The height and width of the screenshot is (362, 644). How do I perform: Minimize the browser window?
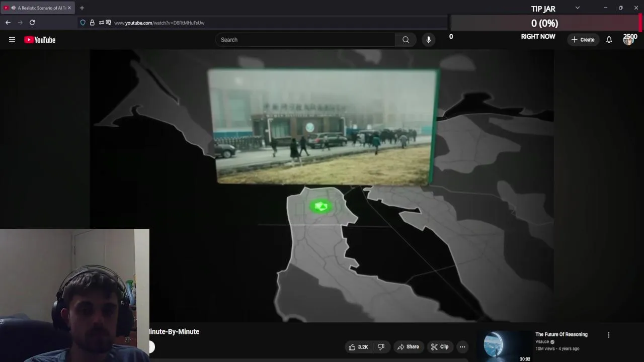(605, 8)
